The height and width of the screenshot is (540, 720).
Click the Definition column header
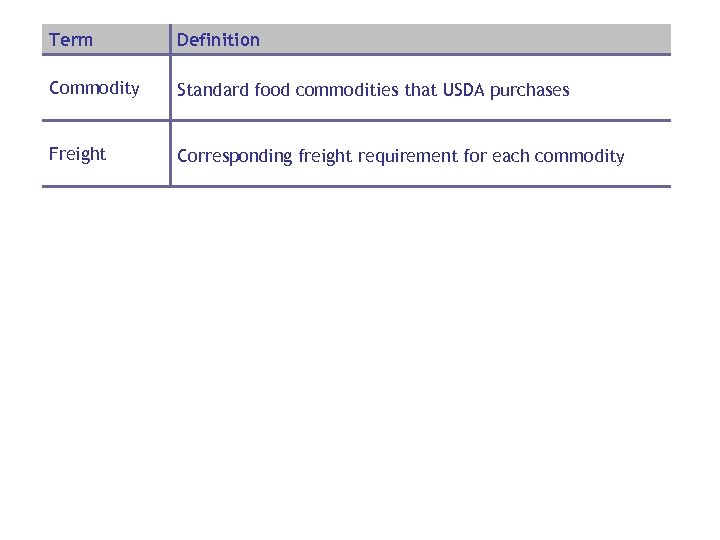click(x=218, y=40)
